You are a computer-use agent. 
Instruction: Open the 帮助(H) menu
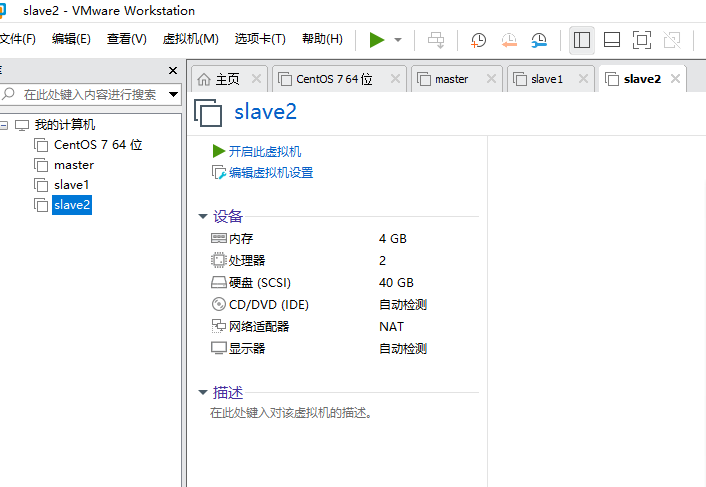[322, 39]
